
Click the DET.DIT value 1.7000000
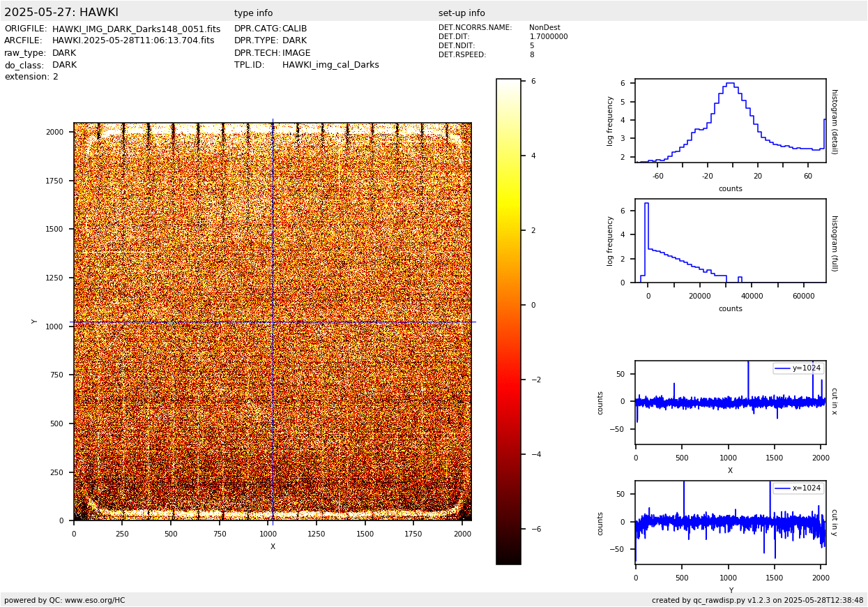click(x=548, y=37)
